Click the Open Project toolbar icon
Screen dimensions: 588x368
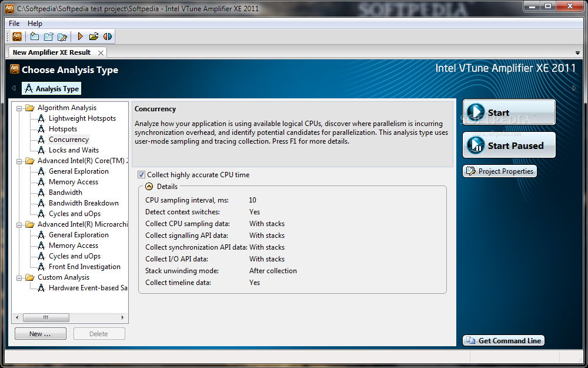pyautogui.click(x=48, y=37)
